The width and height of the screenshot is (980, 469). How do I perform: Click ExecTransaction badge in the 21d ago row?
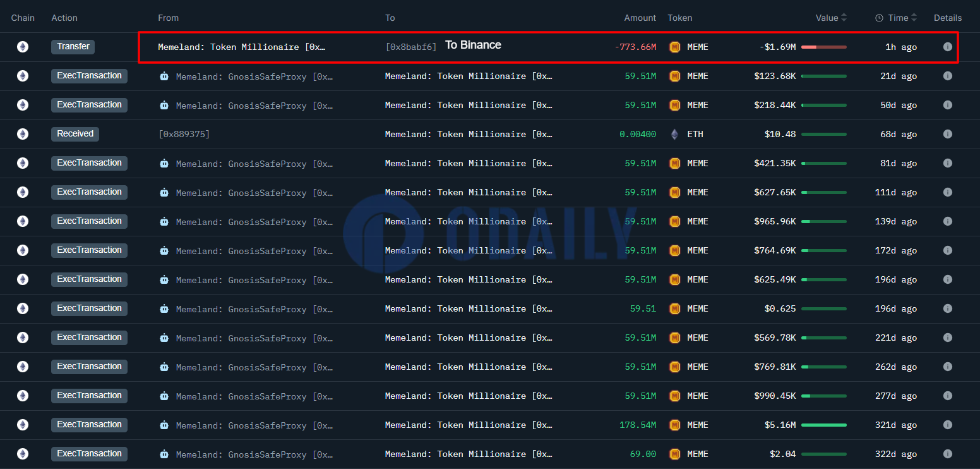89,76
